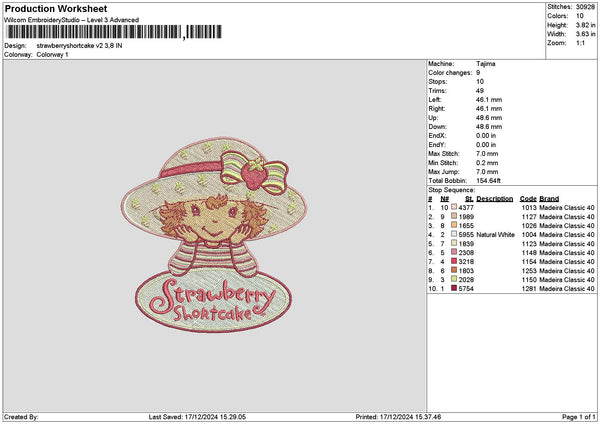The height and width of the screenshot is (424, 600).
Task: Click the Total Bobbin value 154.64ft
Action: [x=488, y=181]
